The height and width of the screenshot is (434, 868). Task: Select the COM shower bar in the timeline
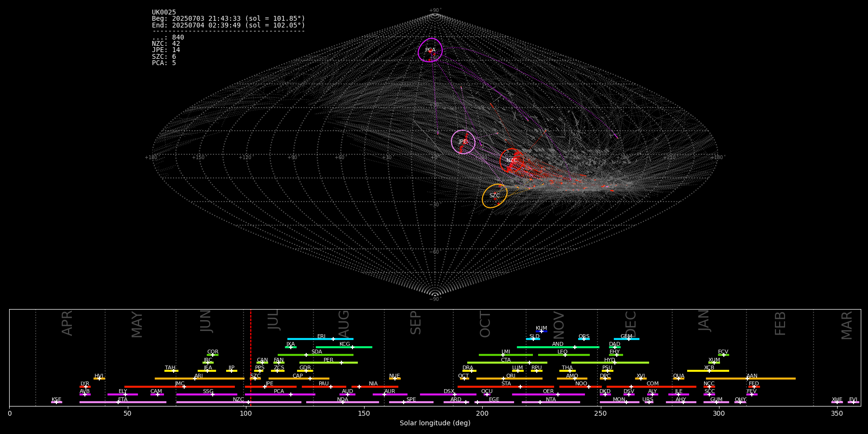[x=651, y=387]
